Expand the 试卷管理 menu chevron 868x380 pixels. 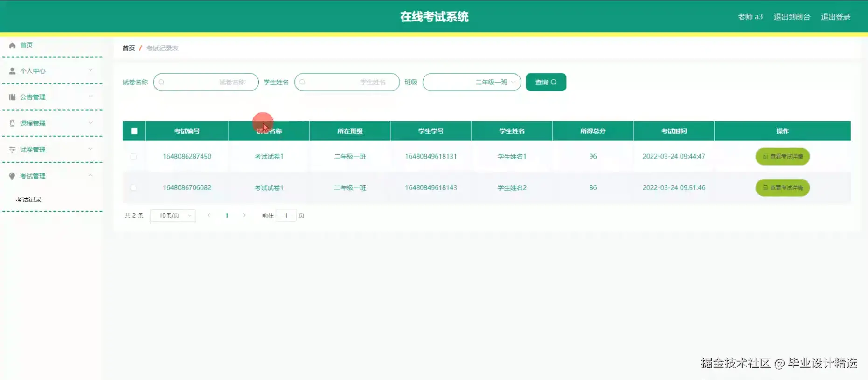90,149
